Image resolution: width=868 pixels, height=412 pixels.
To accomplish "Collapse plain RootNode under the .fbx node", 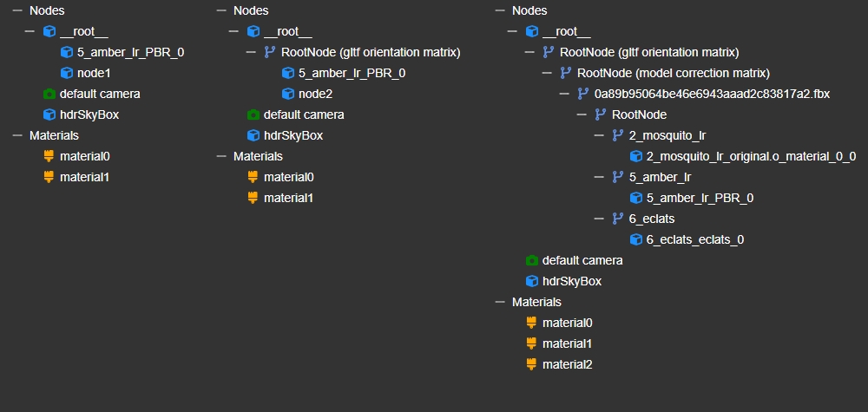I will click(582, 115).
